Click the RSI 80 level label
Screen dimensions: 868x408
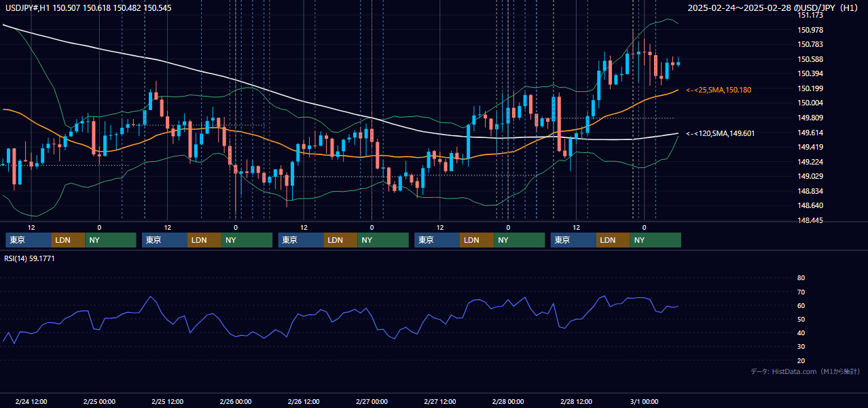click(x=801, y=278)
